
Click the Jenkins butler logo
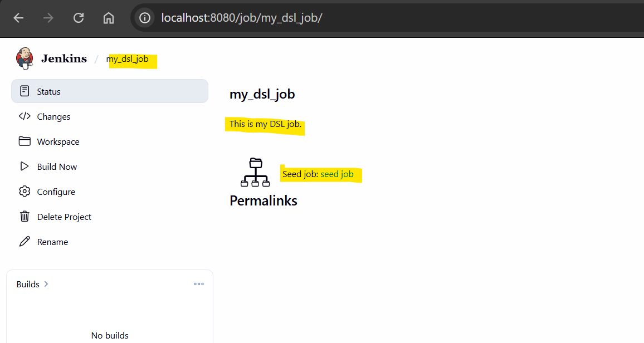(x=25, y=58)
